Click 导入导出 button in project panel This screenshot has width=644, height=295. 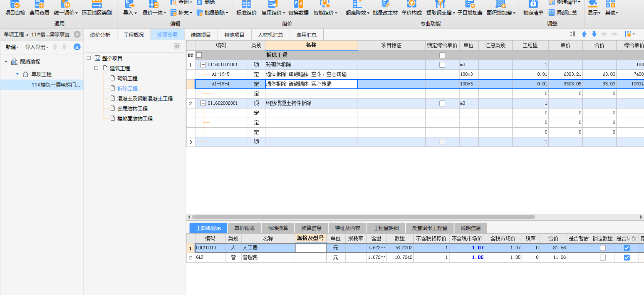pyautogui.click(x=37, y=47)
